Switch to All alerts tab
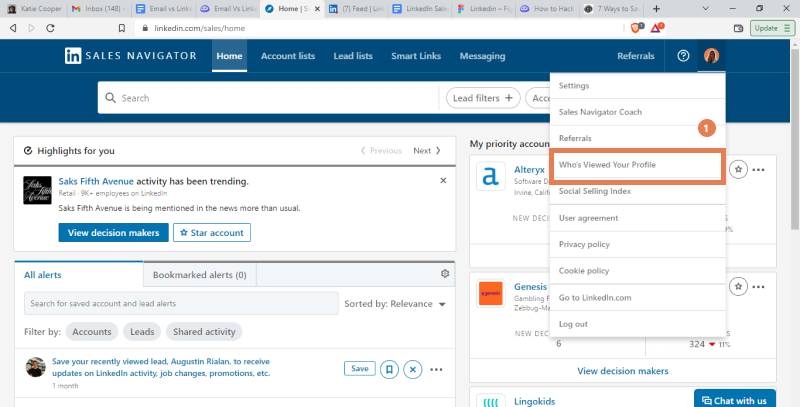 tap(79, 274)
